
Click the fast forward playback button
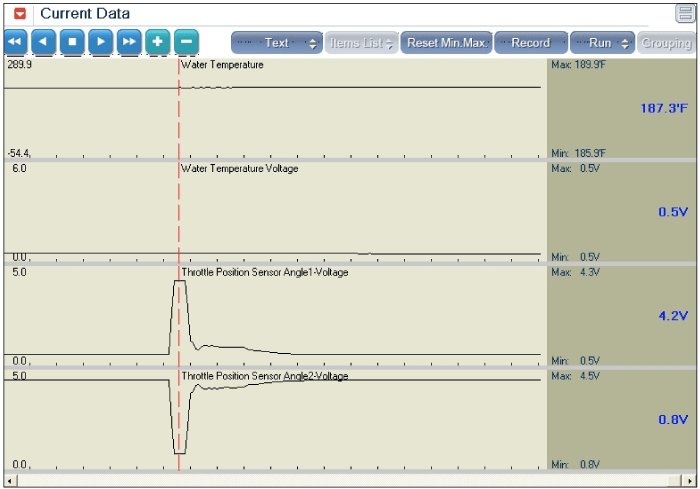coord(129,42)
